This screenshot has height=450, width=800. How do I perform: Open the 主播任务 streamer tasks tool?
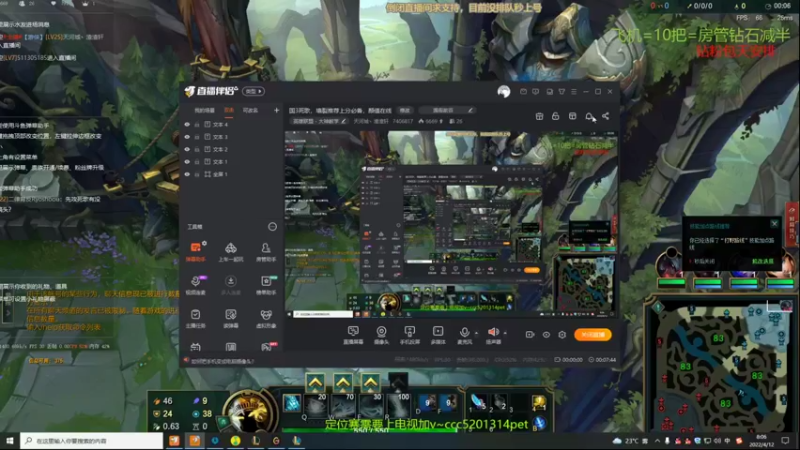195,318
